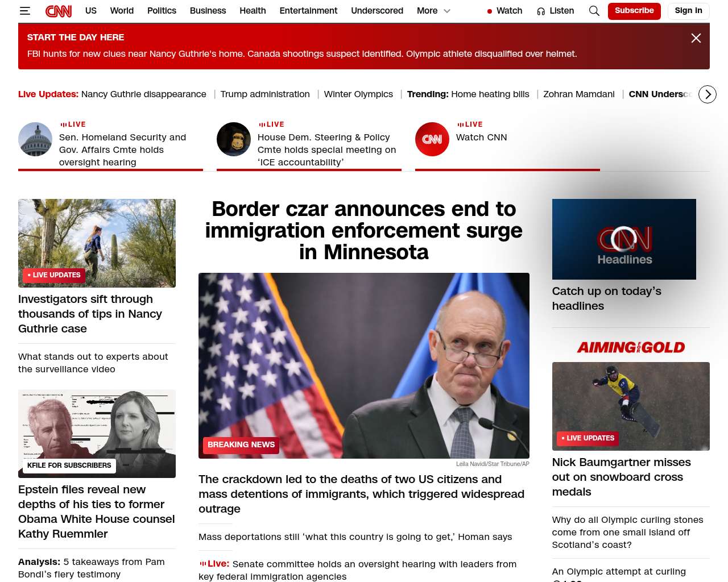The image size is (728, 582).
Task: Open the Winter Olympics trending link
Action: 358,94
